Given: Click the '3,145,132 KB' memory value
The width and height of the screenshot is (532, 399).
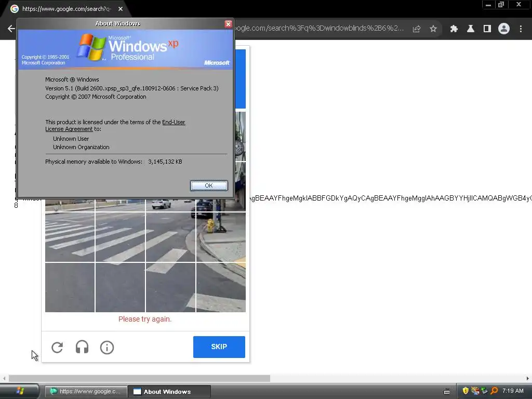Looking at the screenshot, I should 165,162.
